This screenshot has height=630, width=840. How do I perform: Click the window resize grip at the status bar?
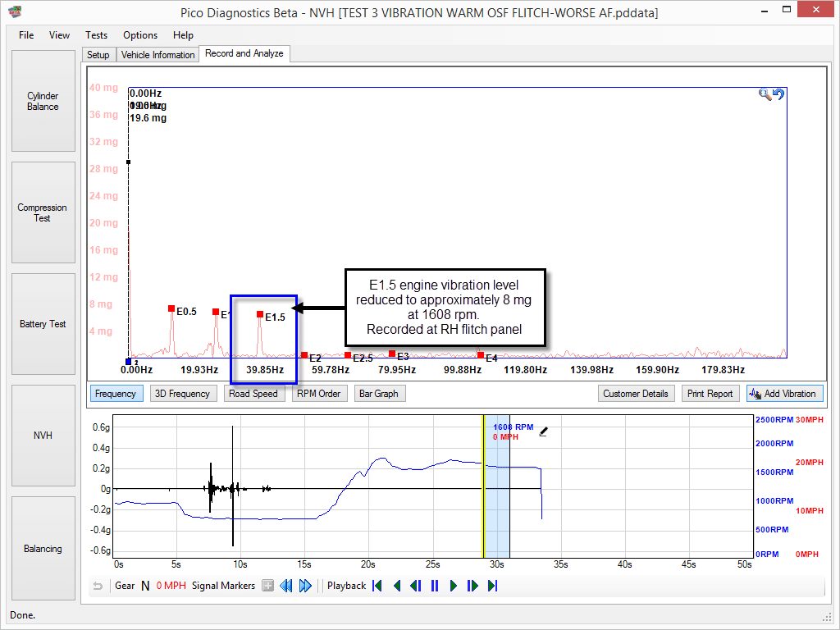[x=827, y=616]
